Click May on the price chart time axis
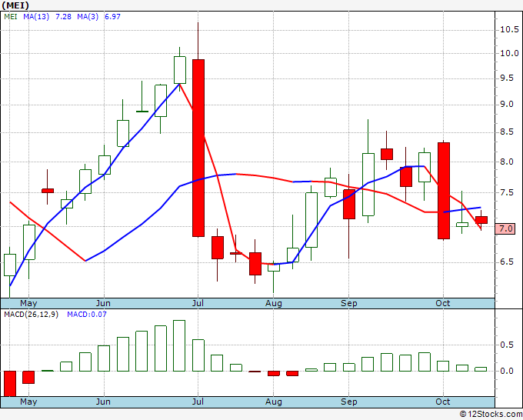The width and height of the screenshot is (523, 420). click(28, 303)
